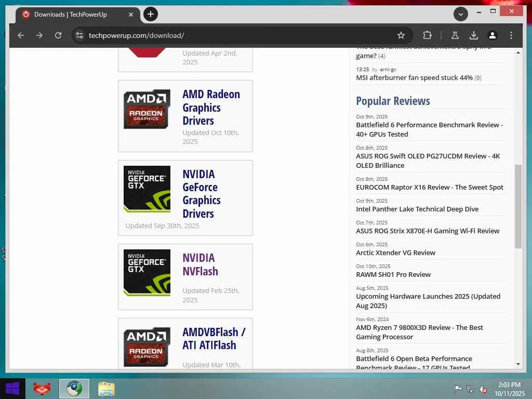Open the Windows Start menu

pos(12,389)
